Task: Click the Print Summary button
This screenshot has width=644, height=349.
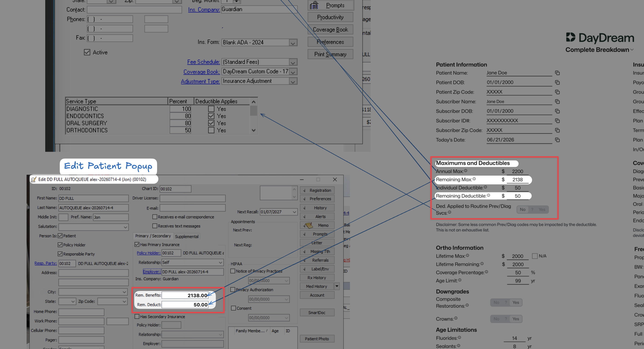Action: pos(330,54)
